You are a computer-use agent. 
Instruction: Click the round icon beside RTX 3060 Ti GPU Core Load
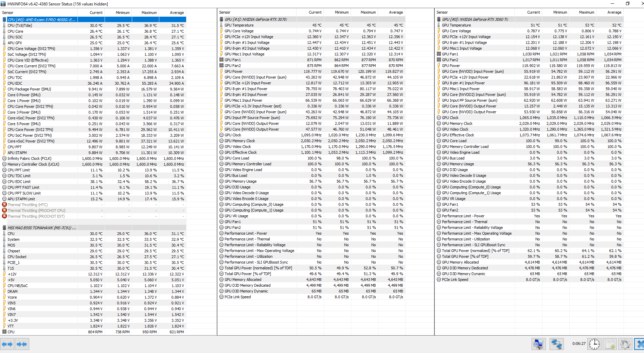coord(439,141)
